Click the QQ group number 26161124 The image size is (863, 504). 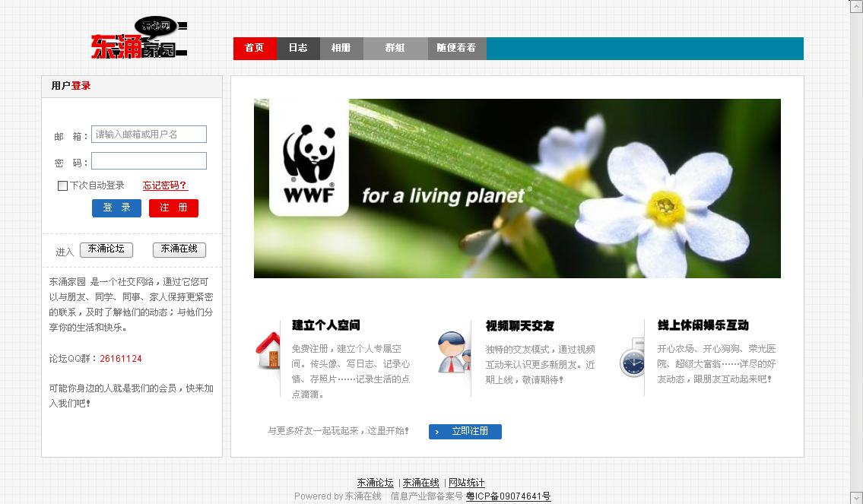pyautogui.click(x=121, y=359)
